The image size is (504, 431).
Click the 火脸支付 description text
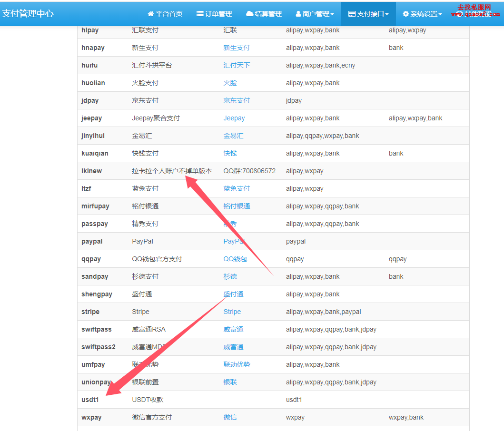pos(145,83)
